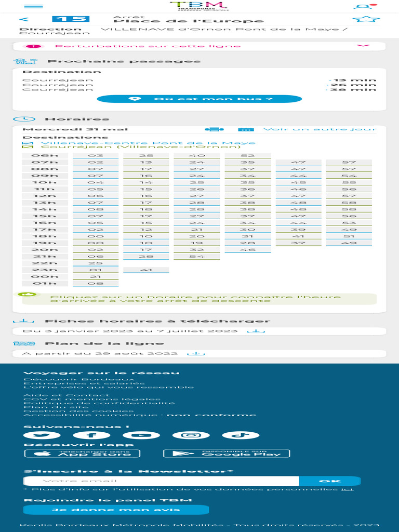The height and width of the screenshot is (532, 399).
Task: Select the 12h 27 departure time
Action: (197, 196)
